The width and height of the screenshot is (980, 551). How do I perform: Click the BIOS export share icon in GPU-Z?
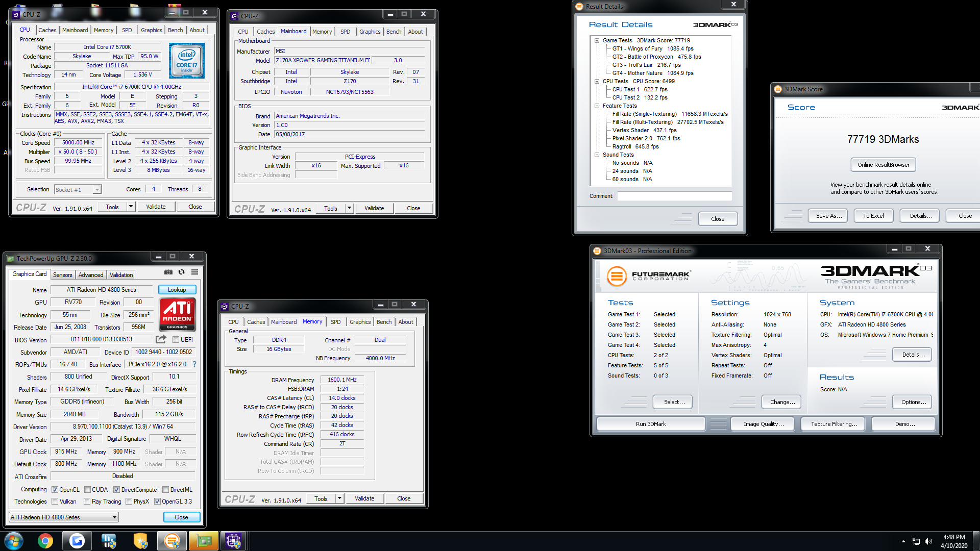click(x=161, y=339)
